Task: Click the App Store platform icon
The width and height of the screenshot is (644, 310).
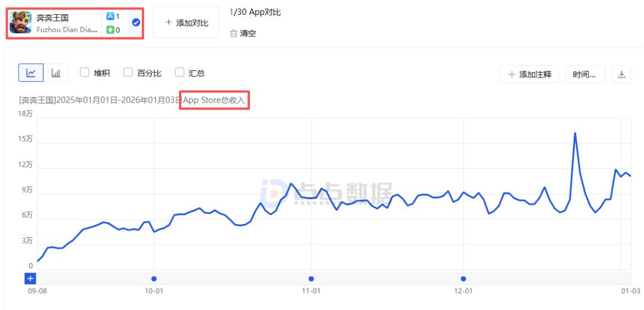Action: [110, 17]
